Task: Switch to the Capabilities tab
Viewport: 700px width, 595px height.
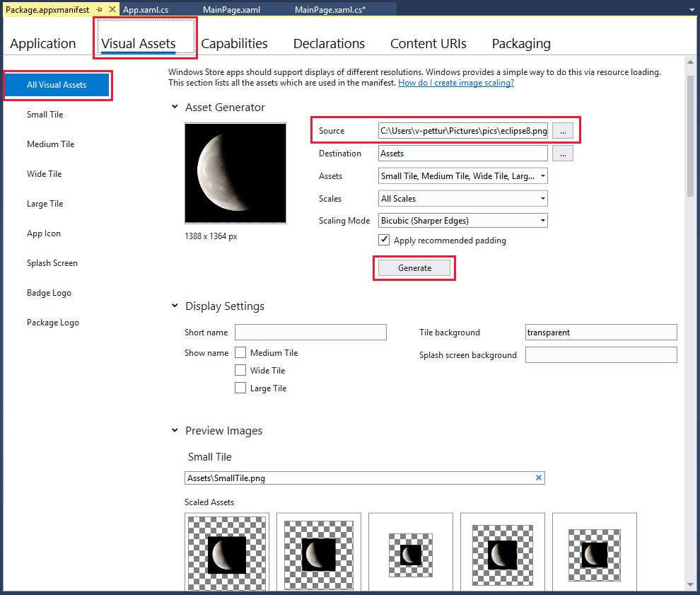Action: (x=234, y=43)
